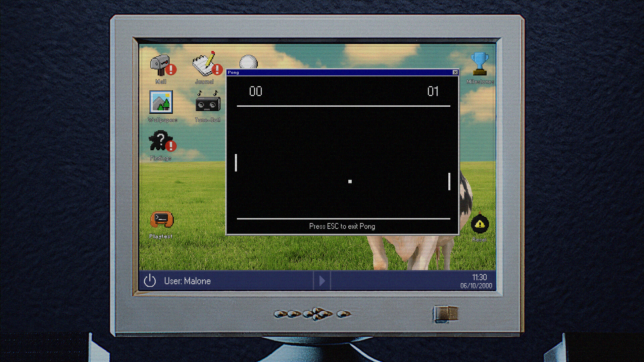Launch the Playtest terminal icon

point(161,220)
